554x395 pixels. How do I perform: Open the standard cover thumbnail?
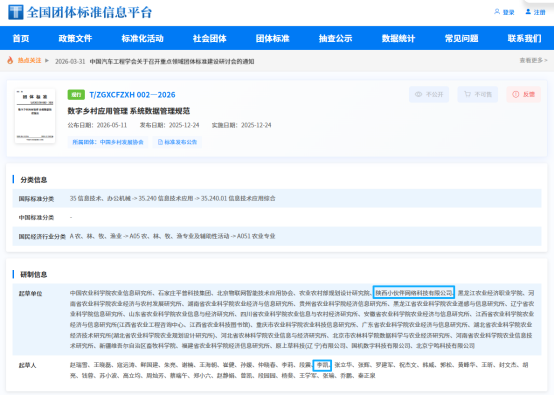pos(35,116)
